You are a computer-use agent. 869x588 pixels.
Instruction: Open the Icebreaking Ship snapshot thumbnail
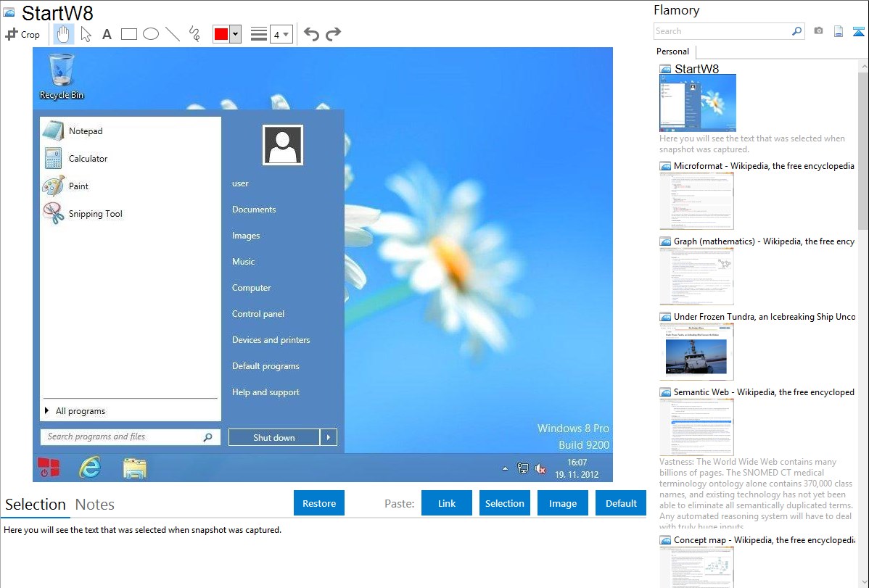pyautogui.click(x=696, y=352)
